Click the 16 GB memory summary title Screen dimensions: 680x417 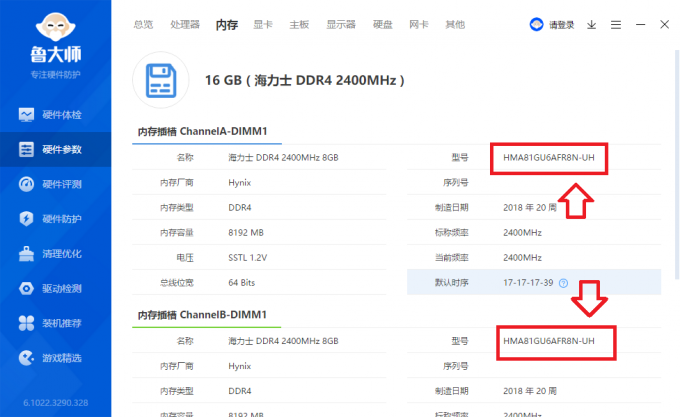click(x=304, y=80)
